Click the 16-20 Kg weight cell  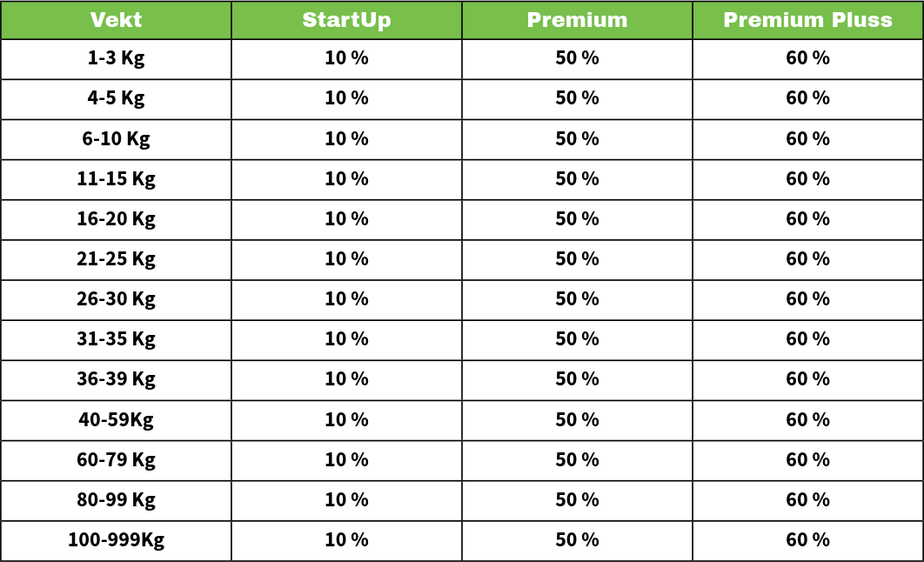point(116,218)
